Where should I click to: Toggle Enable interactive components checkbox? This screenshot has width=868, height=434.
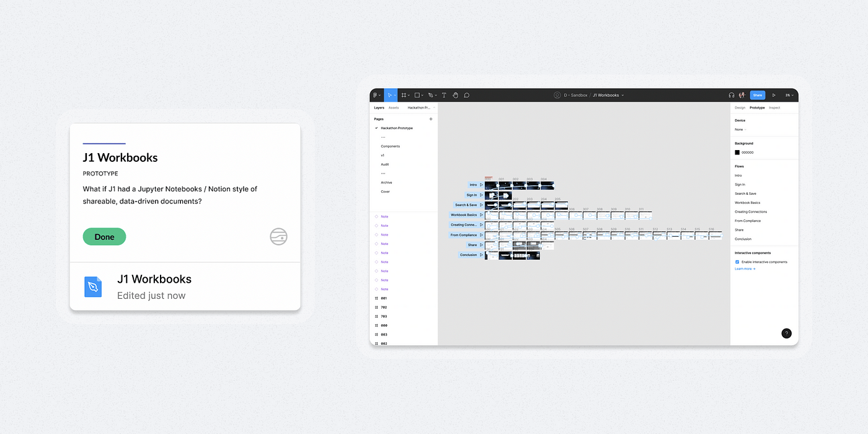click(737, 262)
